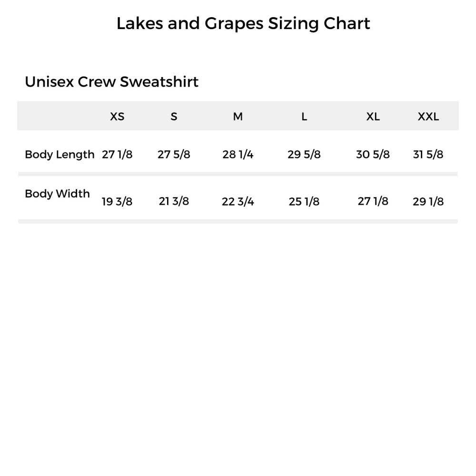
Task: Click the L body length value 29 5/8
Action: click(x=304, y=155)
